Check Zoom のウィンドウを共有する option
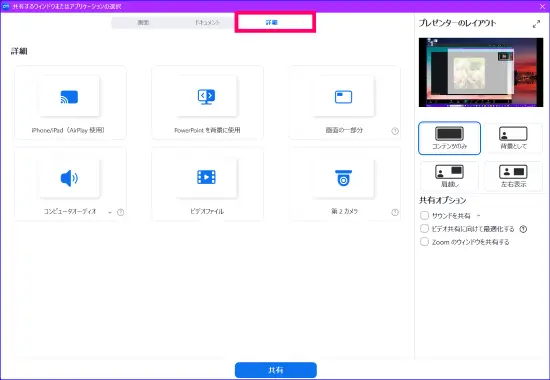The height and width of the screenshot is (380, 550). click(424, 242)
